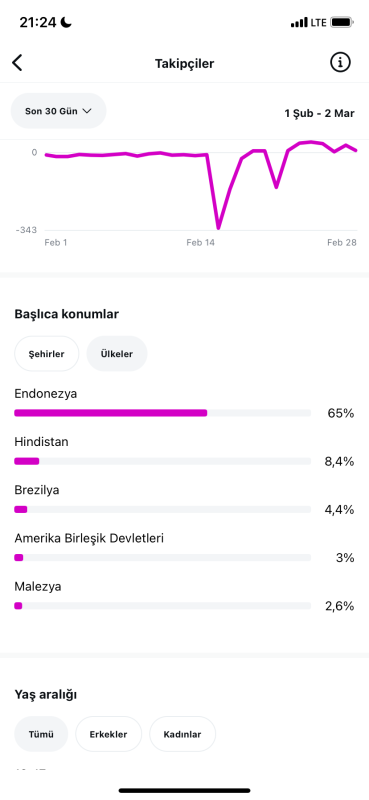Tap the 1 Şub - 2 Mar date range

click(319, 113)
